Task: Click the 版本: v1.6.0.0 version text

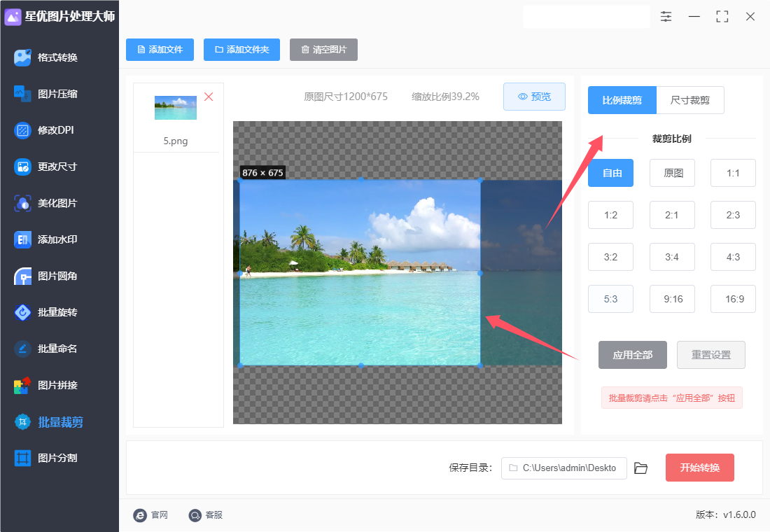Action: pyautogui.click(x=726, y=514)
